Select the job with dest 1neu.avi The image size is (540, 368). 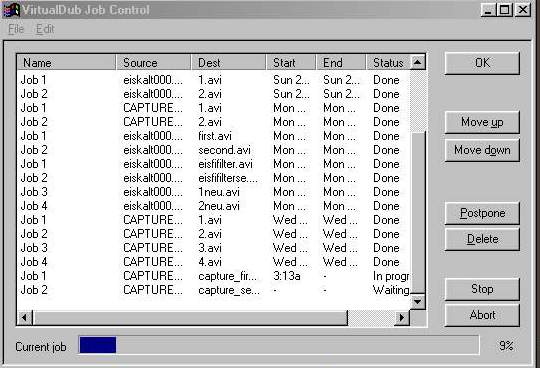click(x=214, y=192)
